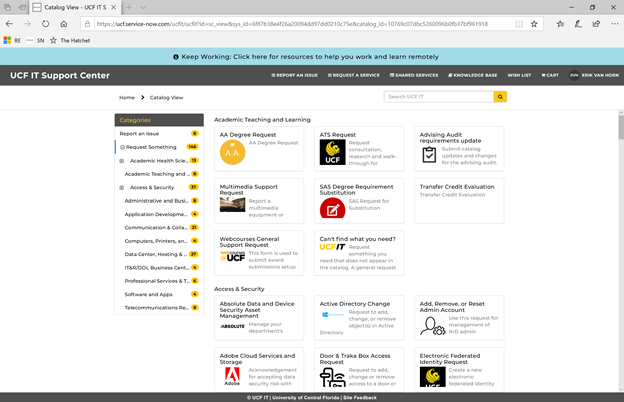The height and width of the screenshot is (402, 624).
Task: Click the Adobe logo icon
Action: point(232,376)
